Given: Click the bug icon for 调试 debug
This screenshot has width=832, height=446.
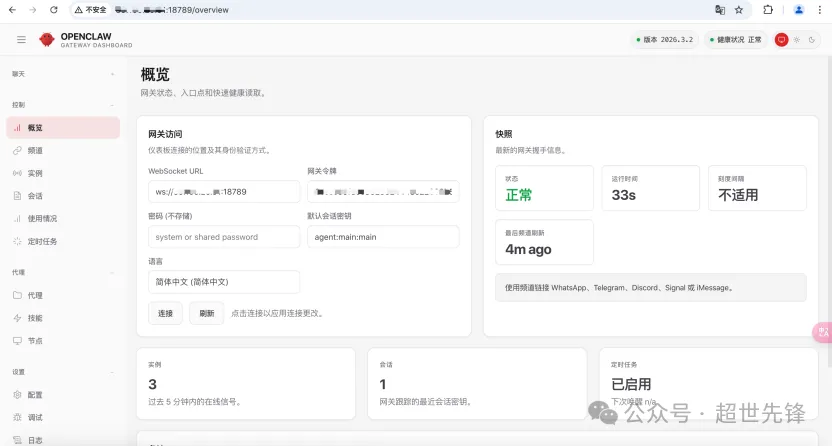Looking at the screenshot, I should pyautogui.click(x=18, y=417).
